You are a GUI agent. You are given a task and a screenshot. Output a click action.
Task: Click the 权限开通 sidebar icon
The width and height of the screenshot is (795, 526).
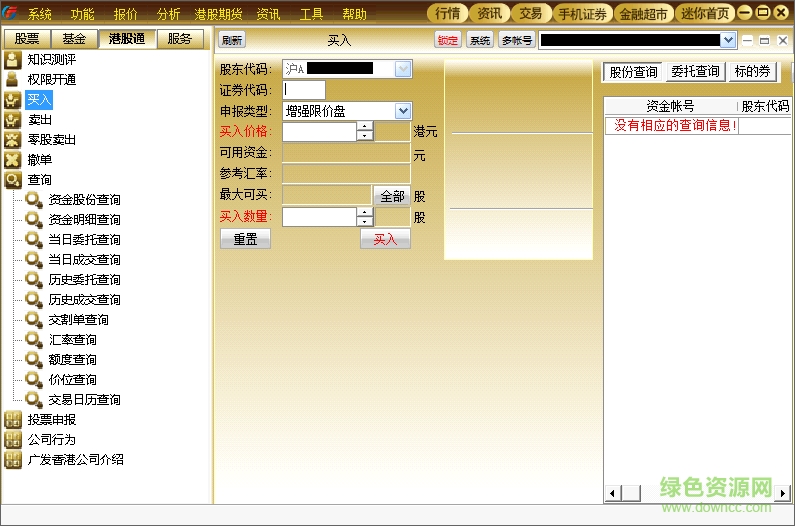12,80
